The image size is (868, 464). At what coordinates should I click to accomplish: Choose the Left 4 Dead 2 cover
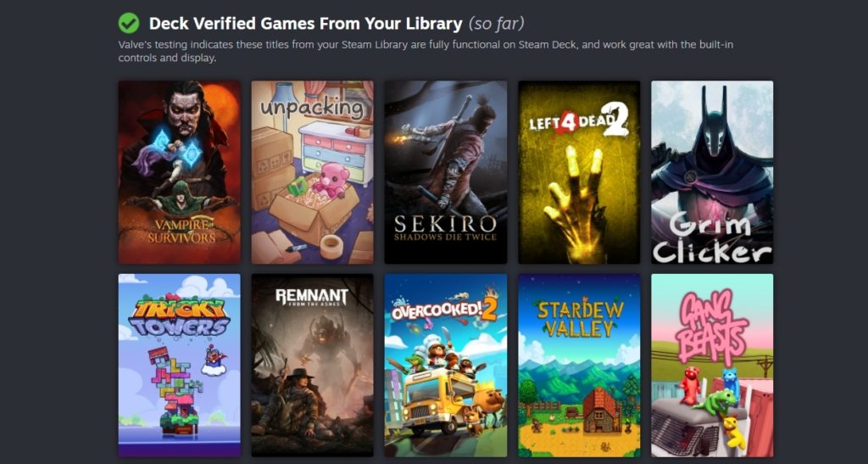tap(579, 172)
